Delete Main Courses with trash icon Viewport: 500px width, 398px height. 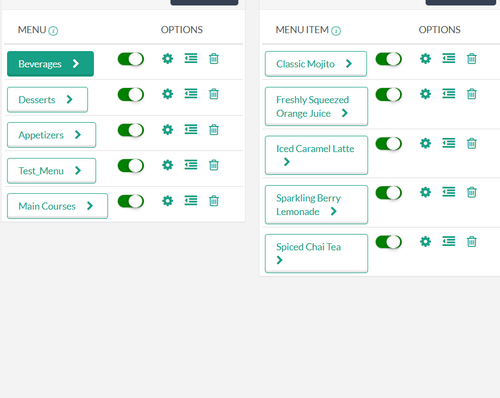(x=214, y=201)
